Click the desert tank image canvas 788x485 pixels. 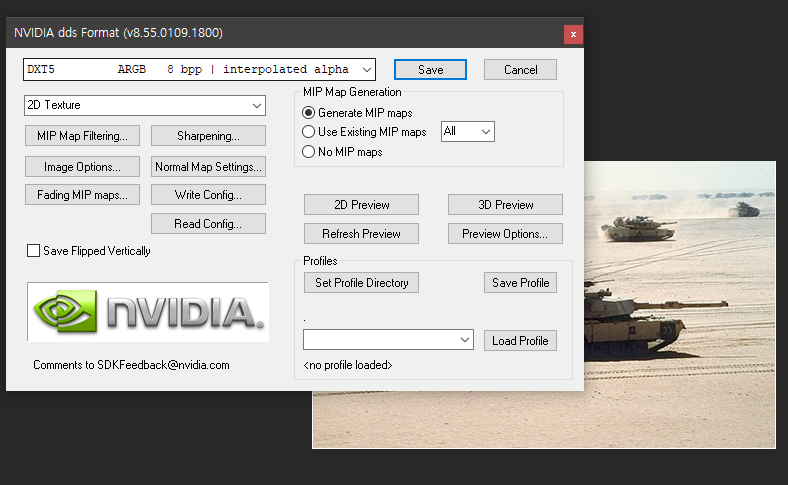tap(679, 302)
